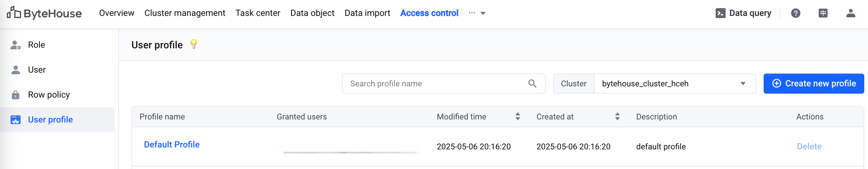Viewport: 868px width, 169px height.
Task: Open the Task center tab
Action: click(x=258, y=13)
